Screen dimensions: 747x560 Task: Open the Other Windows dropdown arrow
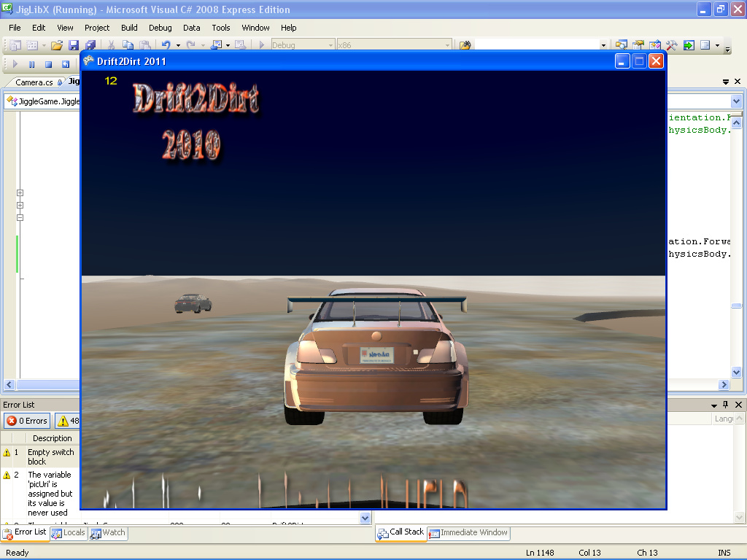(718, 45)
